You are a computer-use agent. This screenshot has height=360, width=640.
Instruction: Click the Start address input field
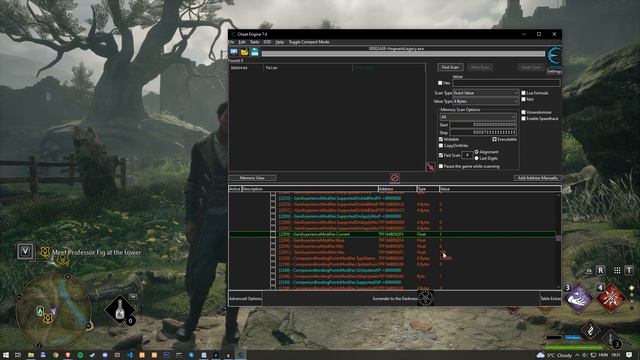click(x=483, y=125)
